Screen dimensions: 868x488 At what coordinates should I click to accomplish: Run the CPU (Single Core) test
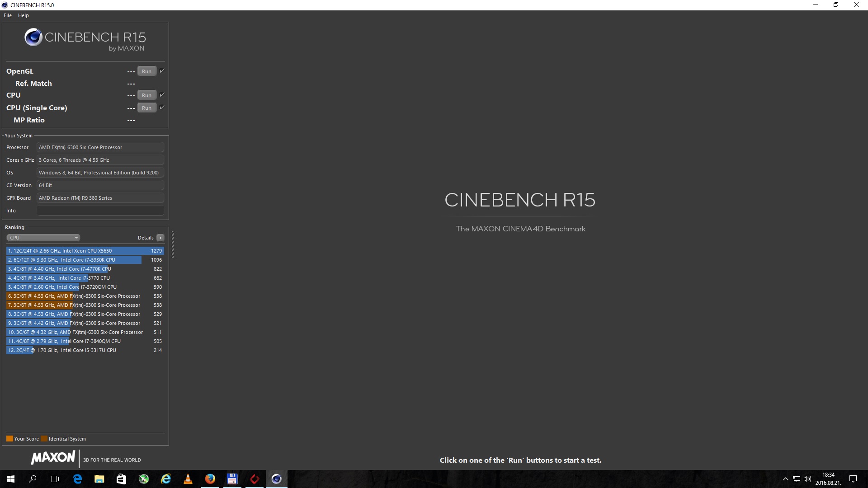coord(146,108)
